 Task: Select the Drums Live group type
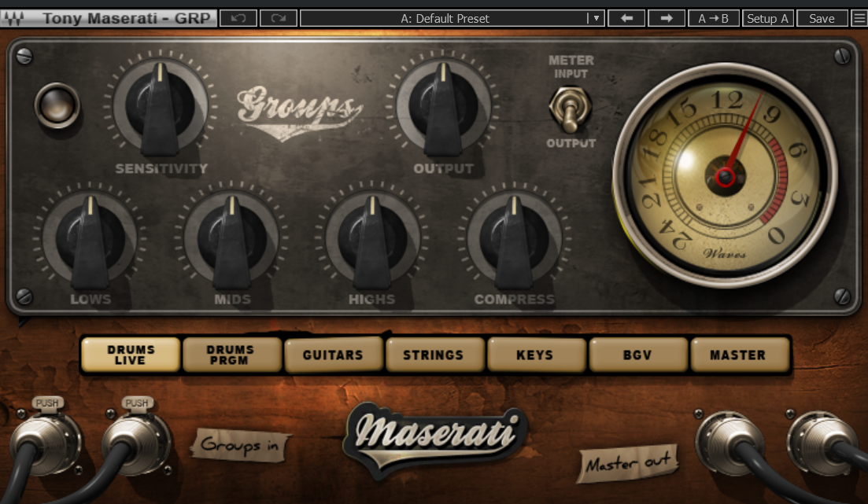(131, 355)
